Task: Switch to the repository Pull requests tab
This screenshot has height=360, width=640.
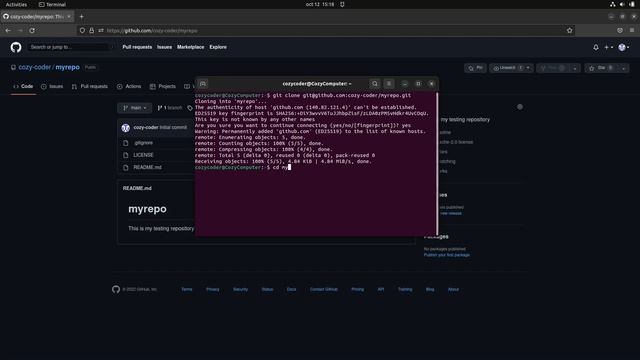Action: (x=90, y=87)
